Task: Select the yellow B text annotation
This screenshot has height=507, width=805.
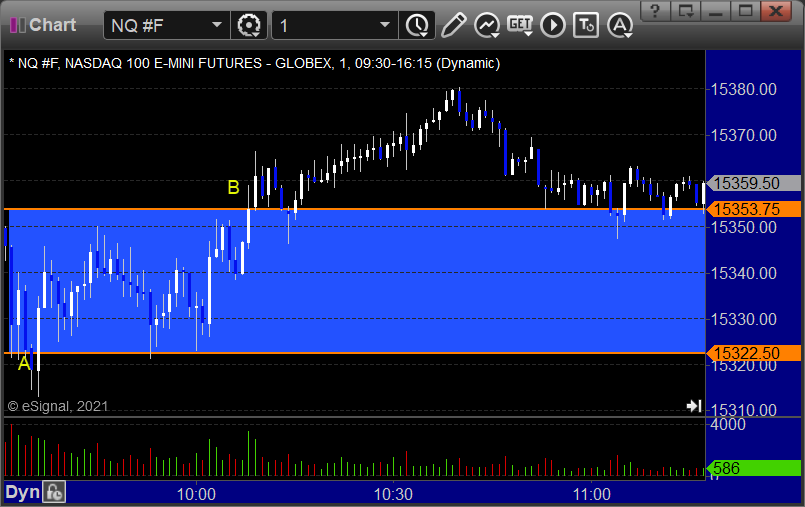Action: [233, 188]
